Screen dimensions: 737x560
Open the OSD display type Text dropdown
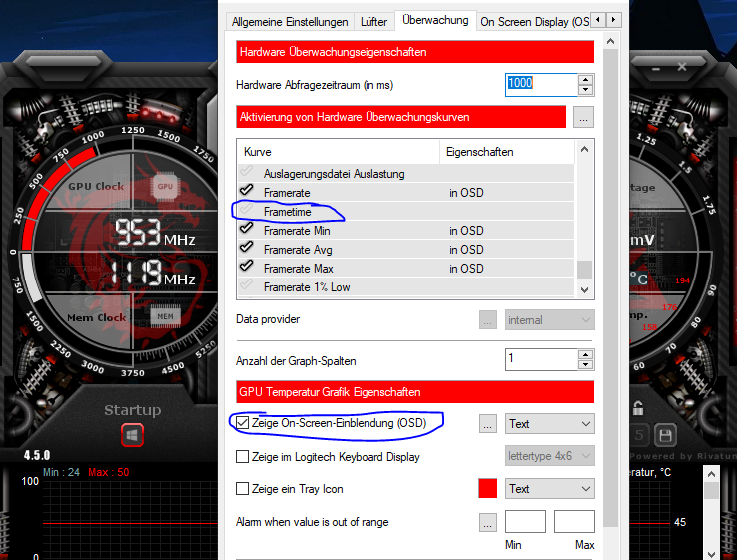(550, 424)
